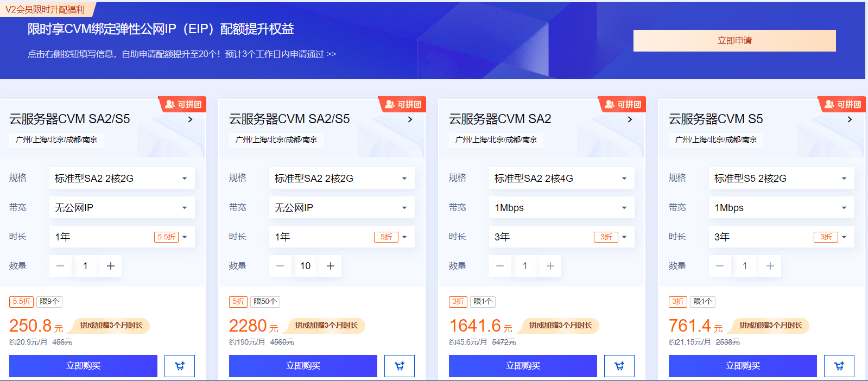
Task: Click 立即购买 for the 761.4元 plan
Action: 743,366
